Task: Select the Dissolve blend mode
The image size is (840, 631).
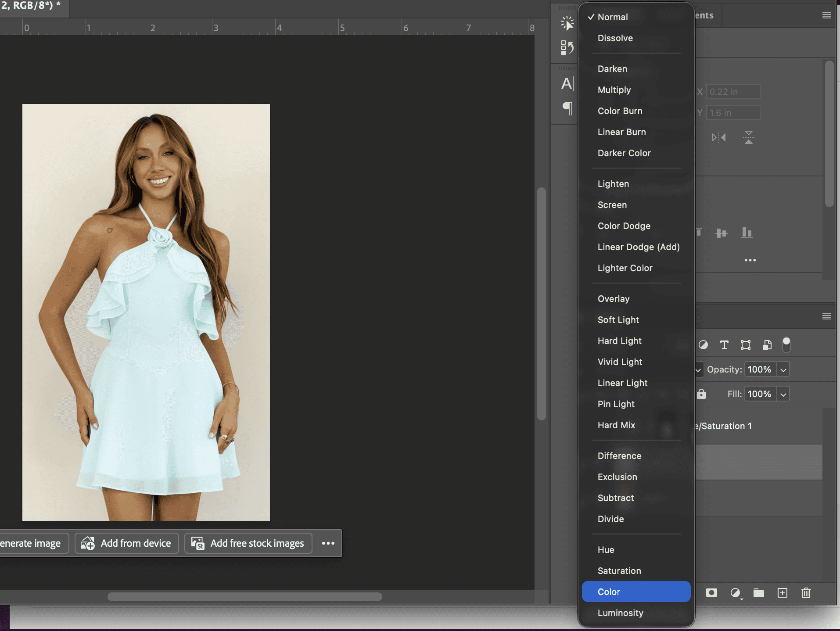Action: [x=636, y=38]
